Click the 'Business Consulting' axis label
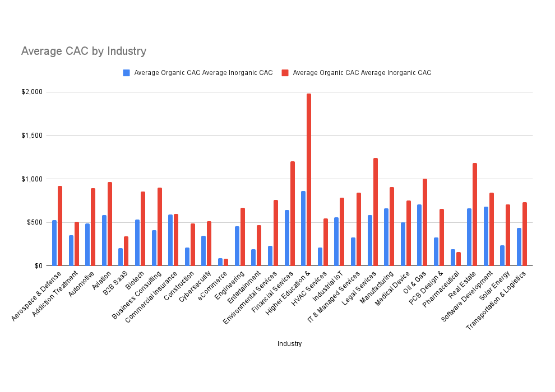 [137, 295]
